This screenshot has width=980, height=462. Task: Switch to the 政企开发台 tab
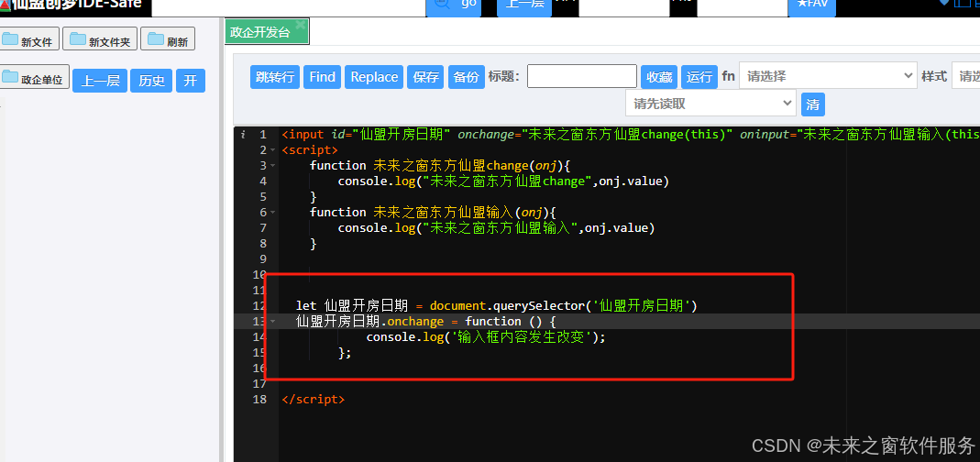point(259,32)
